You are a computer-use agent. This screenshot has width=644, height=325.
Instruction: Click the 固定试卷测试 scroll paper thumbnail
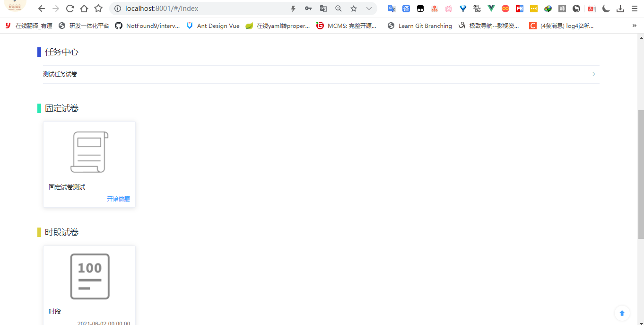coord(89,152)
